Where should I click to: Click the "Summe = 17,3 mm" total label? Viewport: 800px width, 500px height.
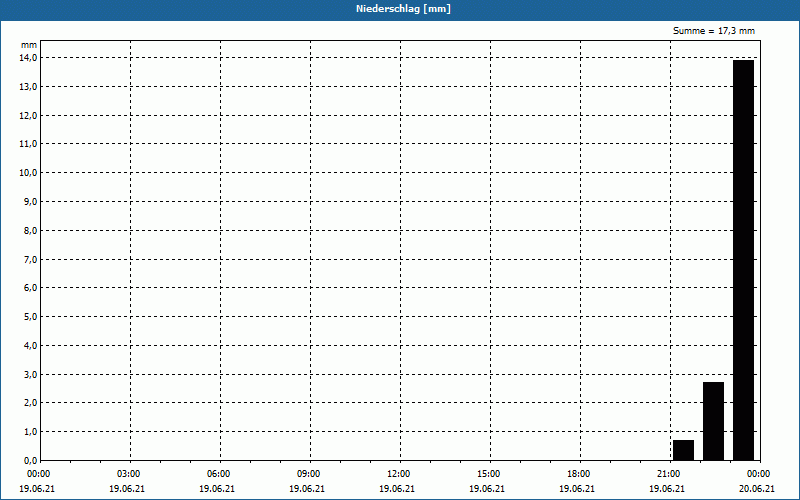[x=714, y=32]
